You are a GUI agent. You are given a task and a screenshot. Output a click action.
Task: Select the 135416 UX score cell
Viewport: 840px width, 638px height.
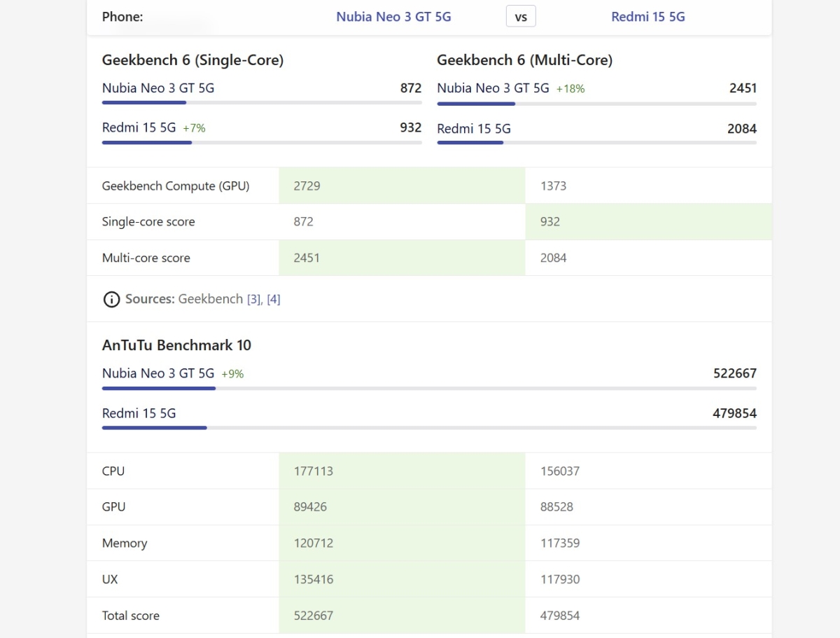401,579
